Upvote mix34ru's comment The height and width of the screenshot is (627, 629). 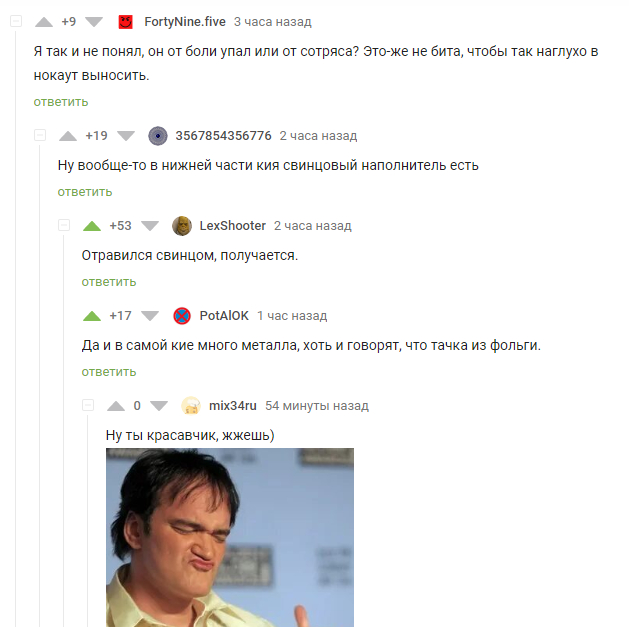(116, 406)
